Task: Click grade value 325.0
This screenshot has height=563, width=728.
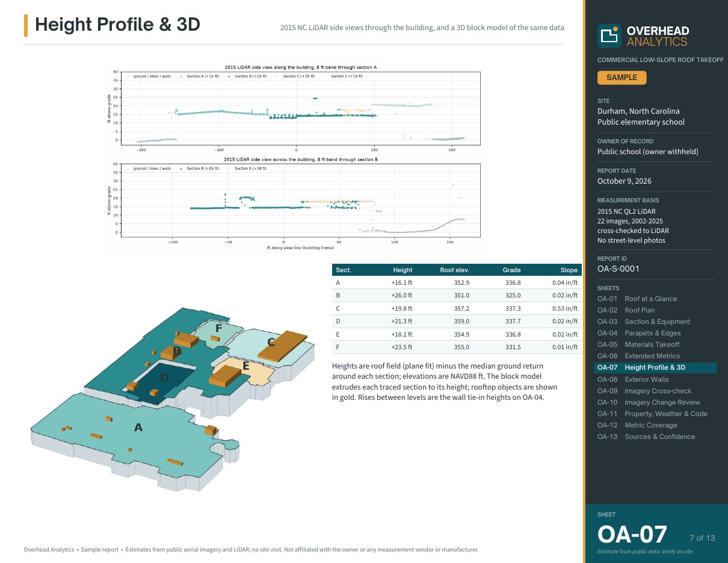Action: [513, 295]
